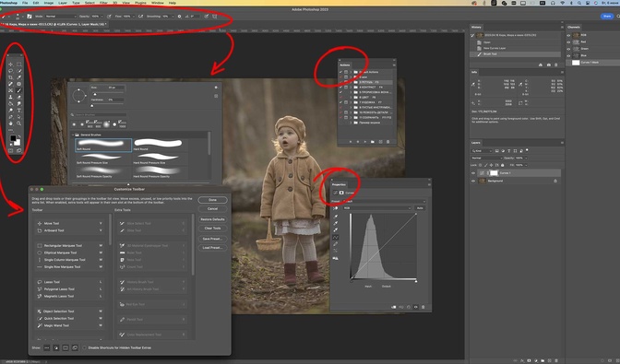Open the File menu
Screen dimensions: 620x364
25,3
